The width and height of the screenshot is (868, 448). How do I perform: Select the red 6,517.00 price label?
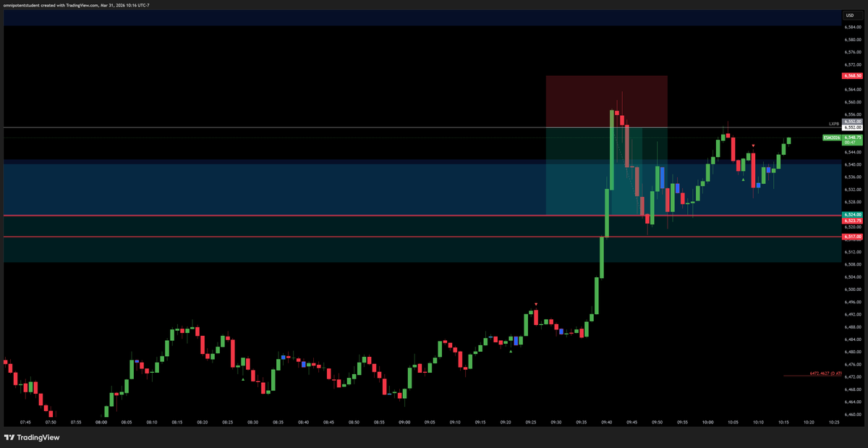click(851, 237)
